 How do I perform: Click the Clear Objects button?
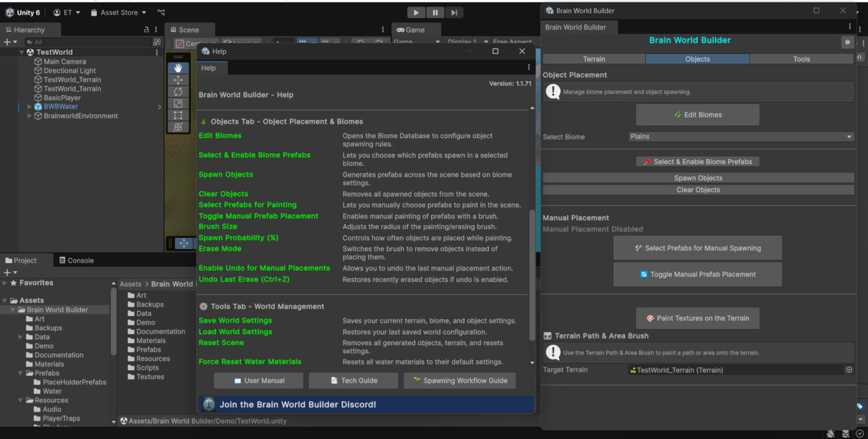(x=698, y=189)
